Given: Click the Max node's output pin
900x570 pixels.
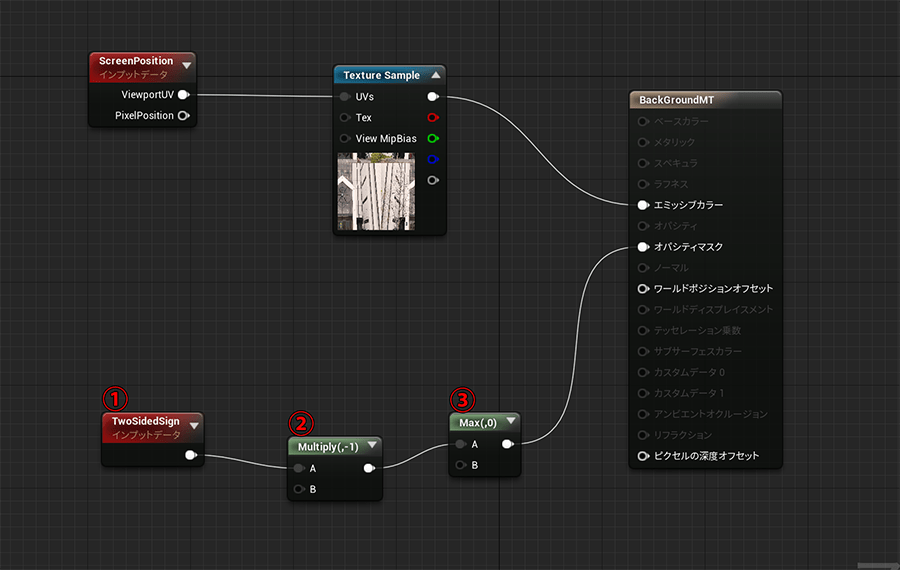Looking at the screenshot, I should (x=508, y=444).
